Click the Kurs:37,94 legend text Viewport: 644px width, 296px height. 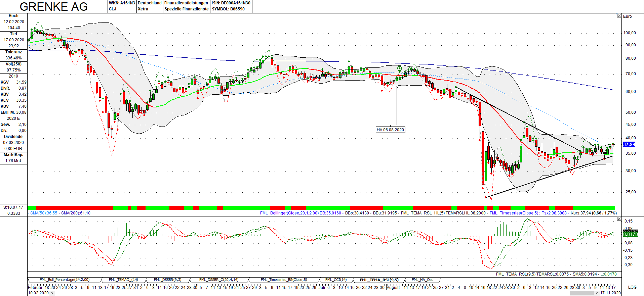pyautogui.click(x=580, y=213)
